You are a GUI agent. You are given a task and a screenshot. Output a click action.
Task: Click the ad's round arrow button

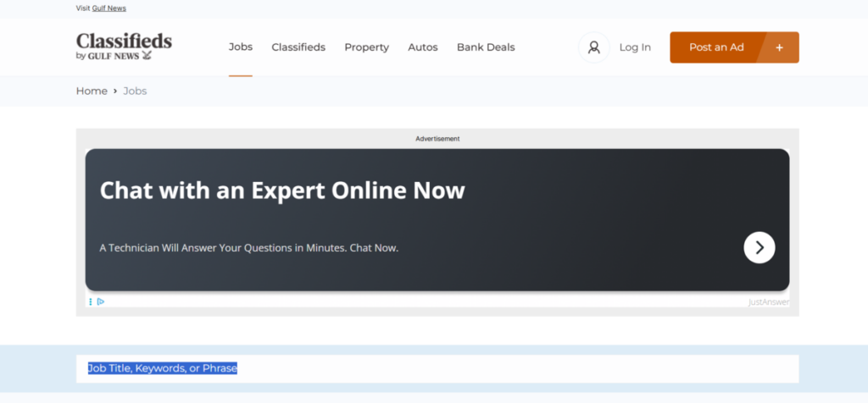[x=759, y=247]
